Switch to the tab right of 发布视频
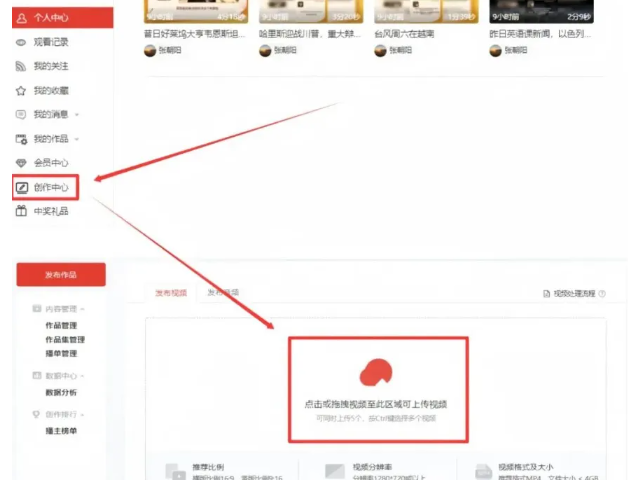The width and height of the screenshot is (628, 491). tap(223, 293)
